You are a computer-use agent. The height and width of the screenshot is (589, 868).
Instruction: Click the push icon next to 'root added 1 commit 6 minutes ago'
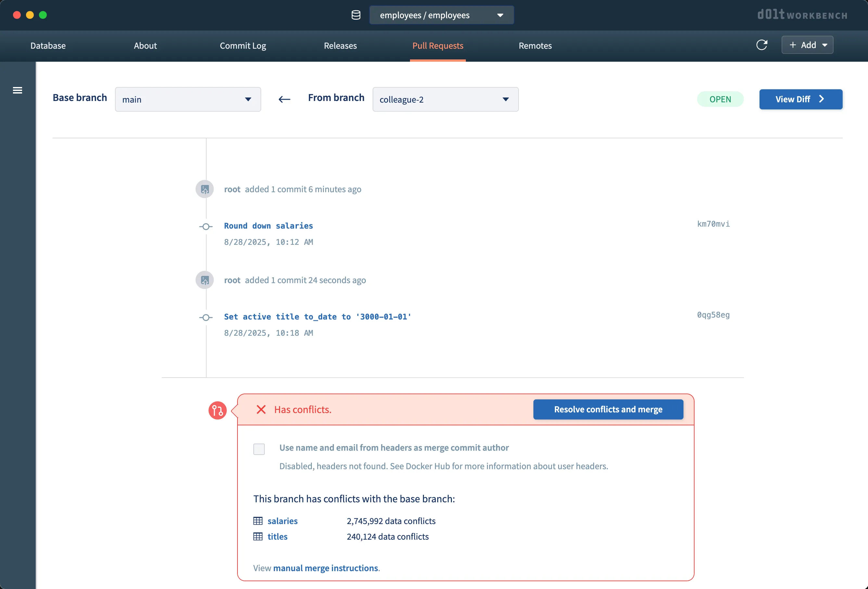(x=205, y=189)
